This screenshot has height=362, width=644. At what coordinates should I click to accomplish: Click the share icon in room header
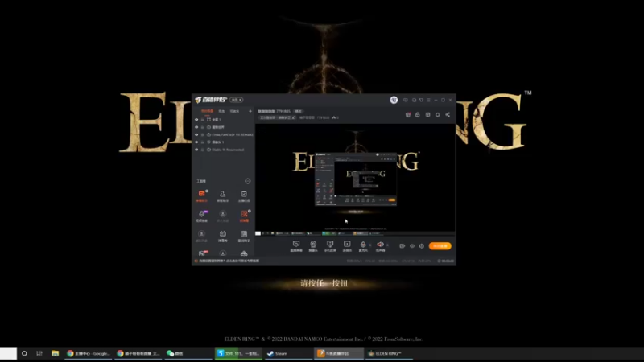point(448,115)
